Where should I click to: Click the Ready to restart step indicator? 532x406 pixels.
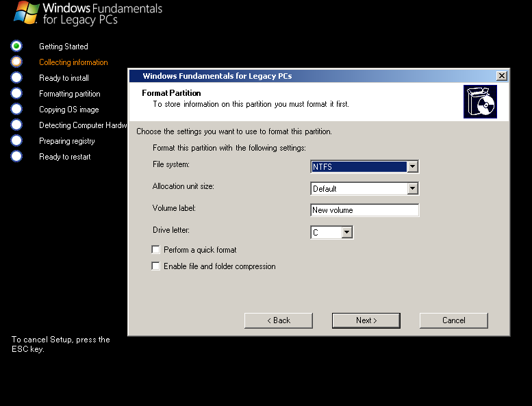16,156
